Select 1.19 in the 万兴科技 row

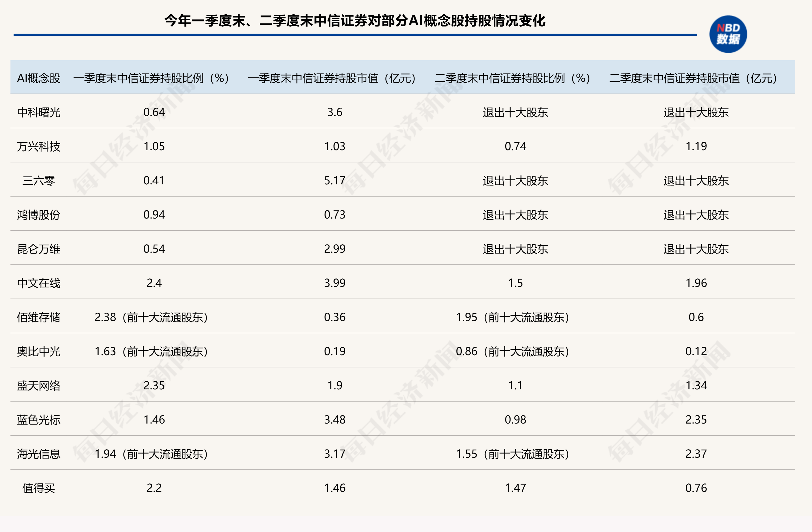(696, 146)
